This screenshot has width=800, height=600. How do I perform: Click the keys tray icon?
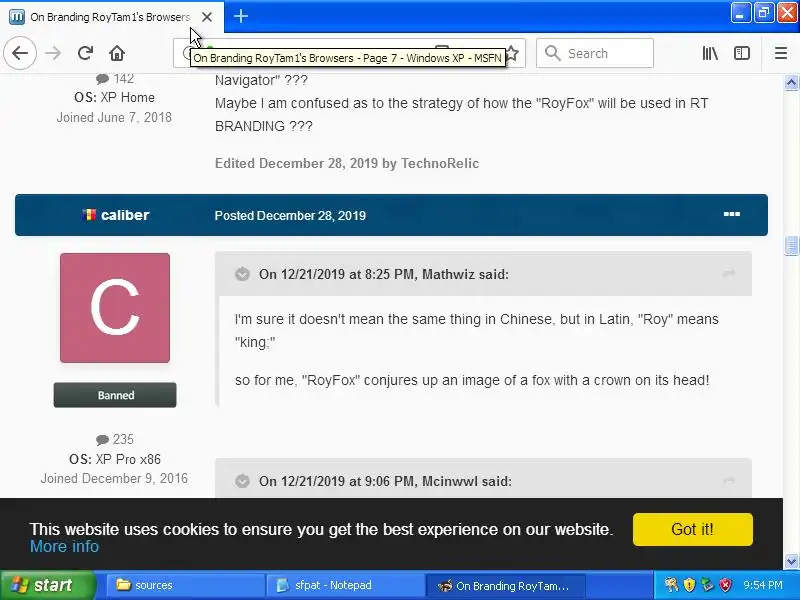[671, 585]
